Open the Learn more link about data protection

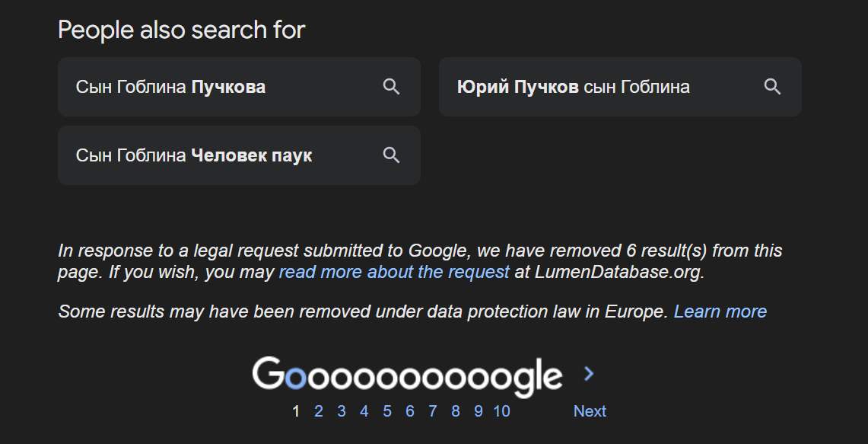point(720,311)
